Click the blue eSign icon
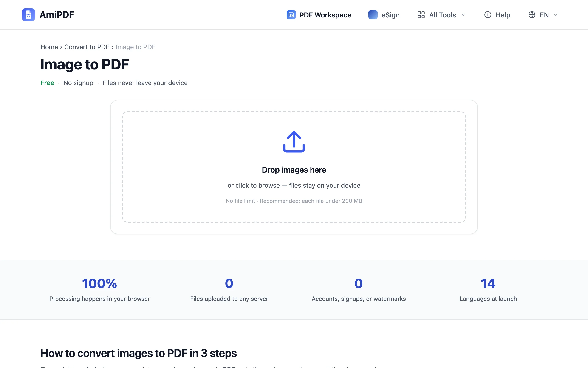 point(373,15)
